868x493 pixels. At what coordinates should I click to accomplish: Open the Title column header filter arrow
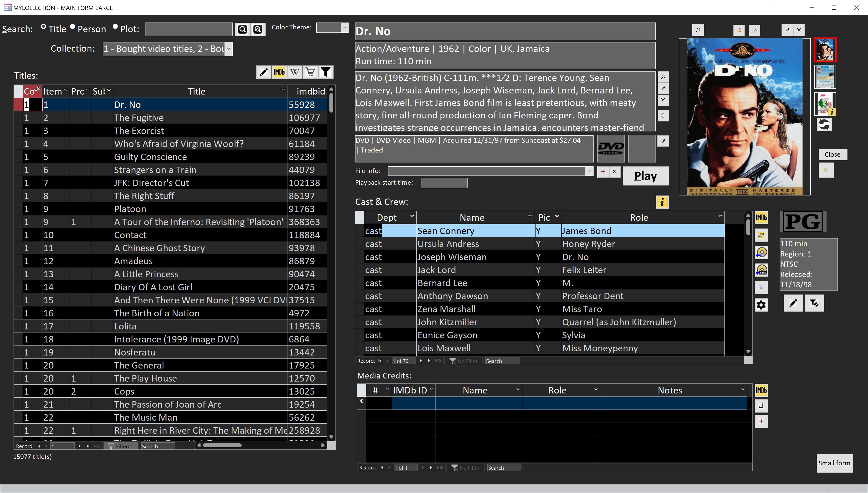(283, 90)
